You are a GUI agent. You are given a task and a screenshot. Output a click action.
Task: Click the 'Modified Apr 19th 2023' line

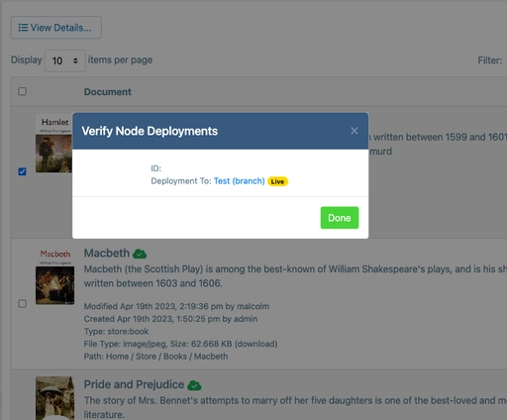point(176,306)
